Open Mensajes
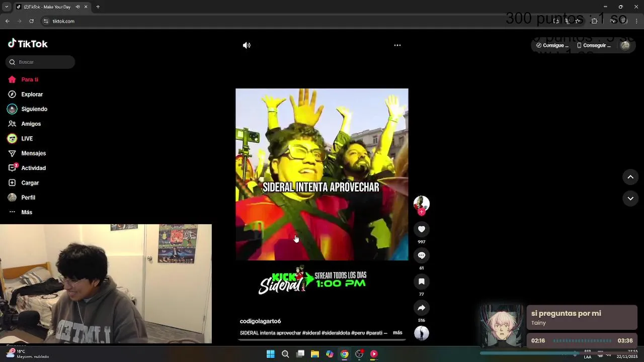Screen dimensions: 644x362 27,153
